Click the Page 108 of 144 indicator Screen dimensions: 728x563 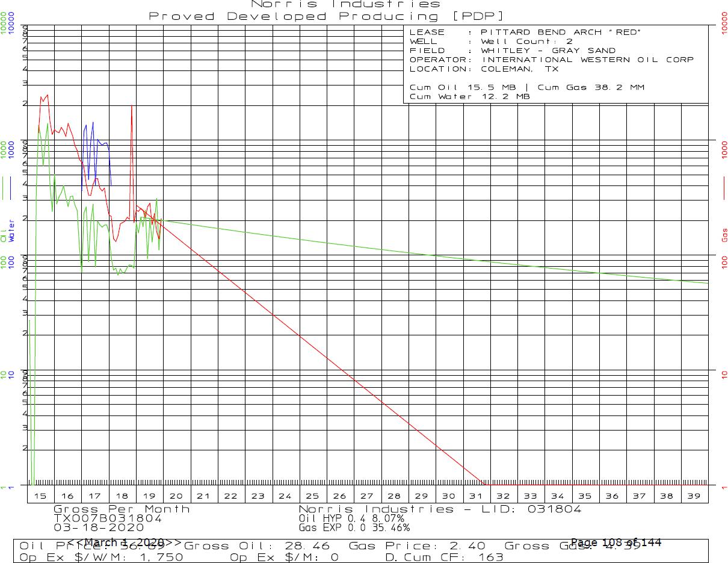tap(615, 543)
